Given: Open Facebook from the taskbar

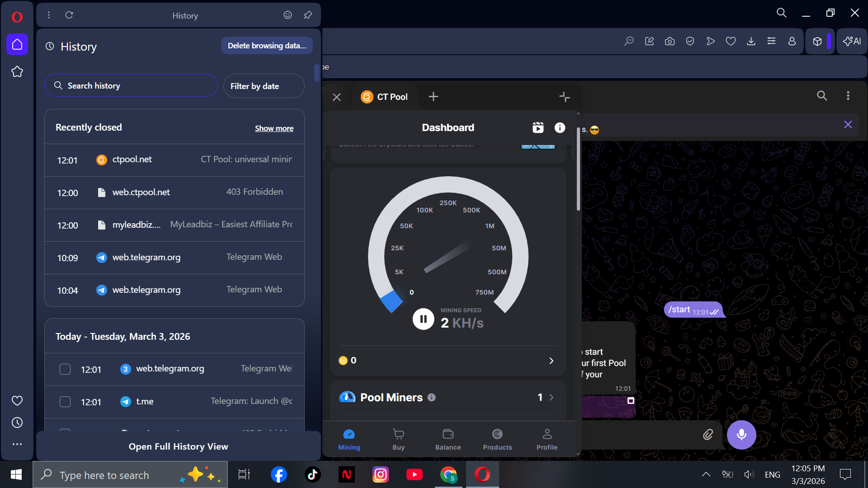Looking at the screenshot, I should 279,474.
